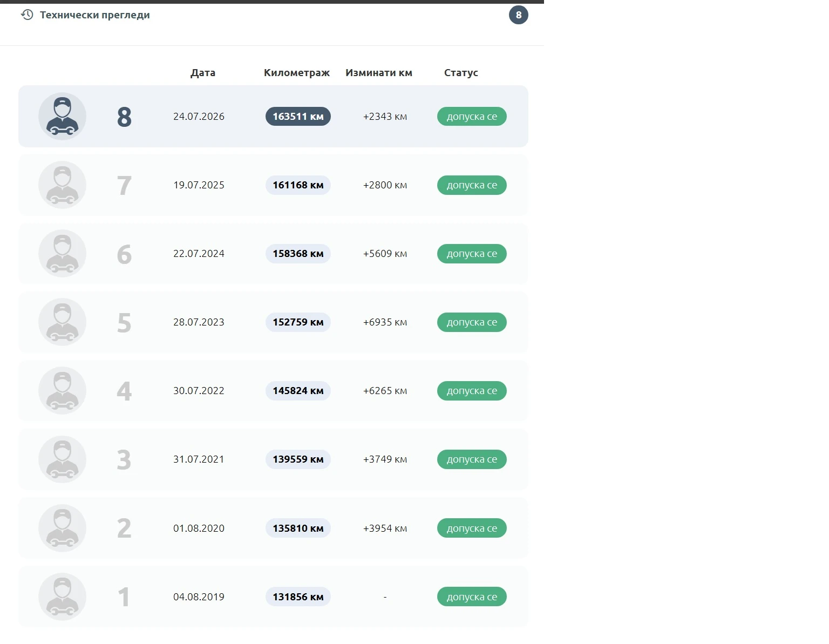
Task: Click status badge допуска се for 24.07.2026
Action: pyautogui.click(x=472, y=116)
